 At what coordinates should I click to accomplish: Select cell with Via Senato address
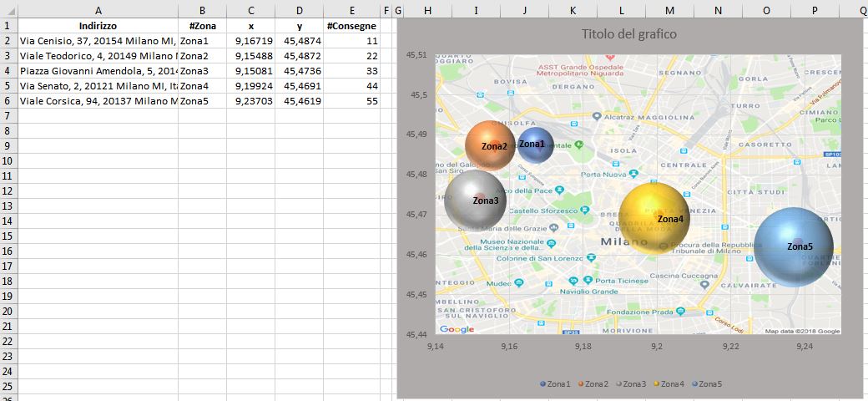click(98, 85)
